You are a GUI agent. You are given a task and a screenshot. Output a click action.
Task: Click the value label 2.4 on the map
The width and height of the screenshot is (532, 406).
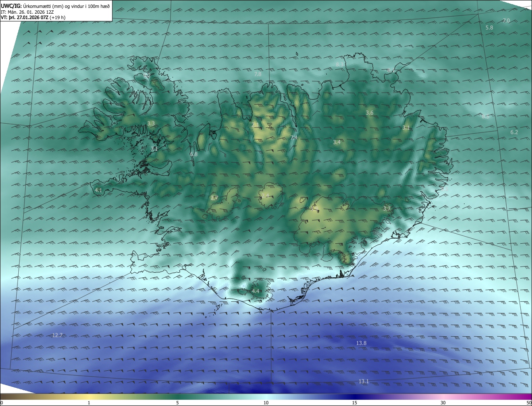click(x=265, y=196)
